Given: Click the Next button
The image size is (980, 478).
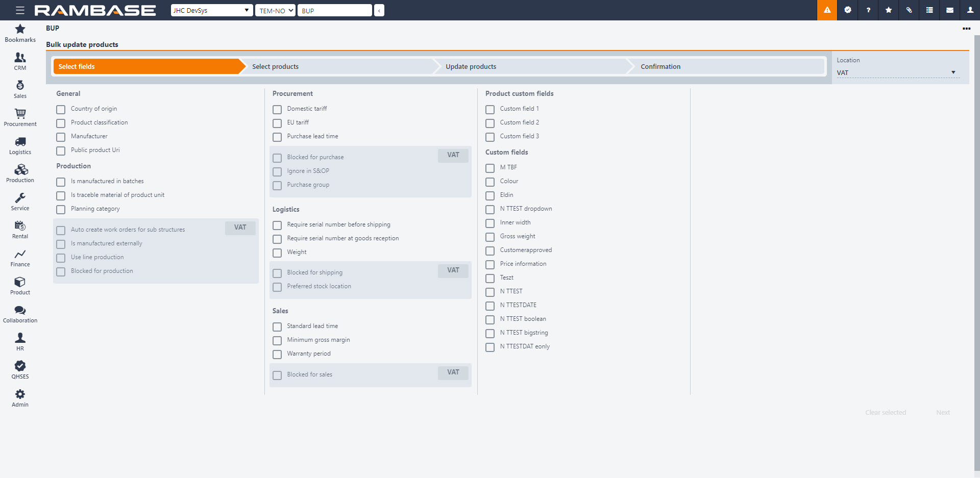Looking at the screenshot, I should point(943,412).
